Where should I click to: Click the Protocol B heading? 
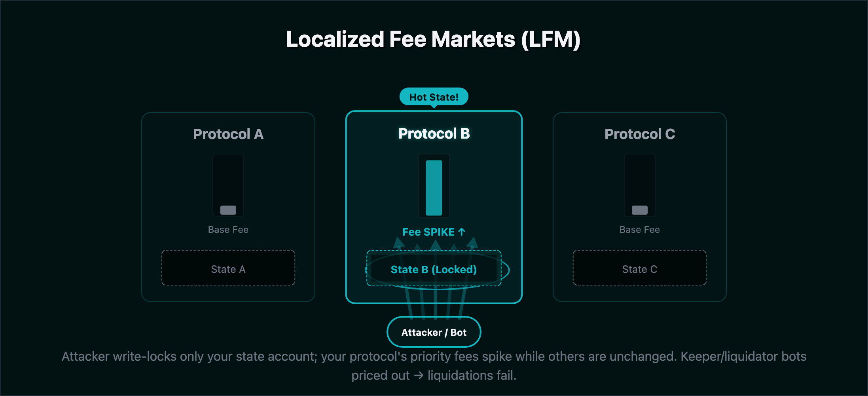(434, 133)
